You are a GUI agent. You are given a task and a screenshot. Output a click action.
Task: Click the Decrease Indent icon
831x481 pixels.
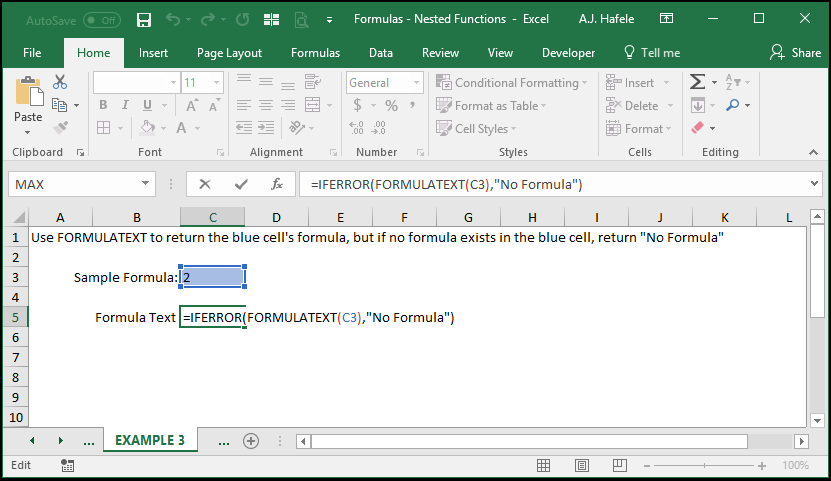click(244, 128)
